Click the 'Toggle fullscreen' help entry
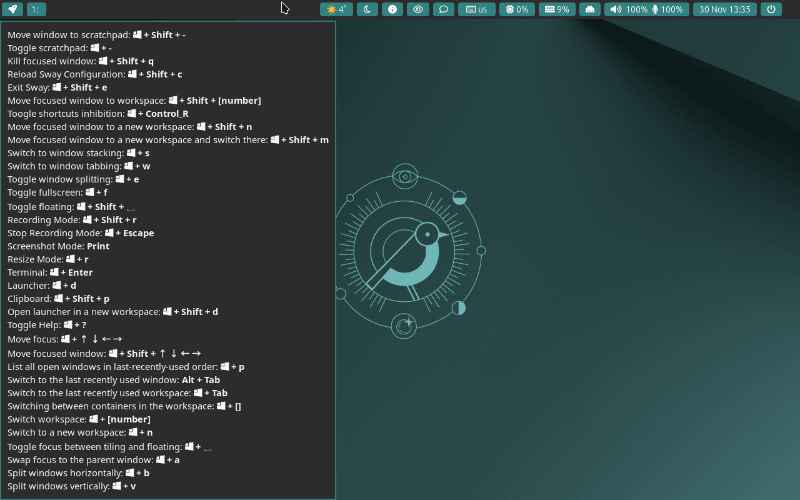Viewport: 800px width, 500px height. coord(57,193)
